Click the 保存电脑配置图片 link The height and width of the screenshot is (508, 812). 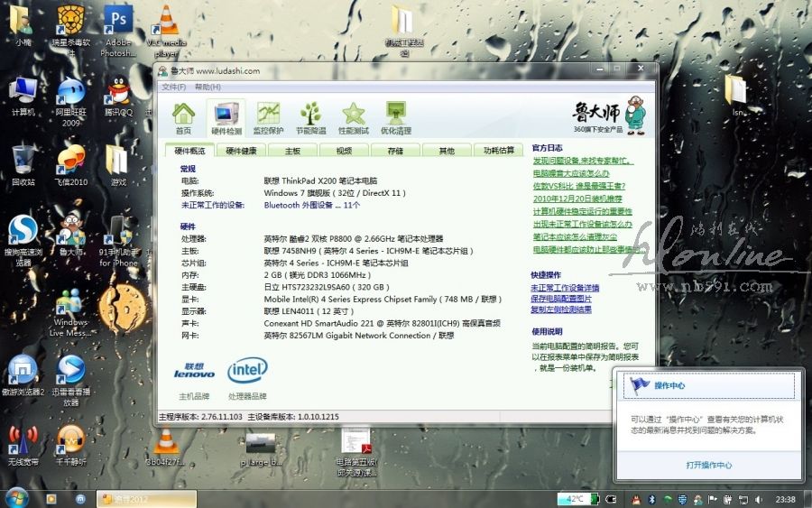561,299
